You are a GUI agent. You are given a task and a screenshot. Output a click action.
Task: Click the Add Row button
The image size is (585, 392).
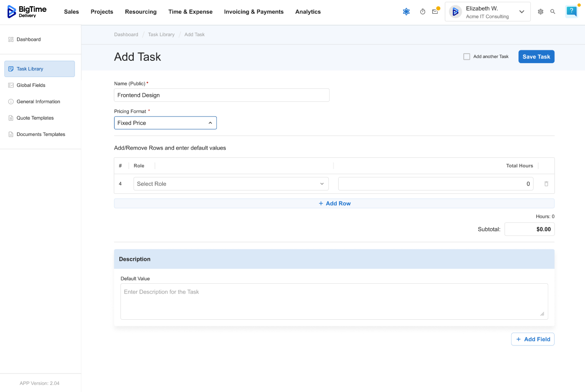tap(334, 203)
